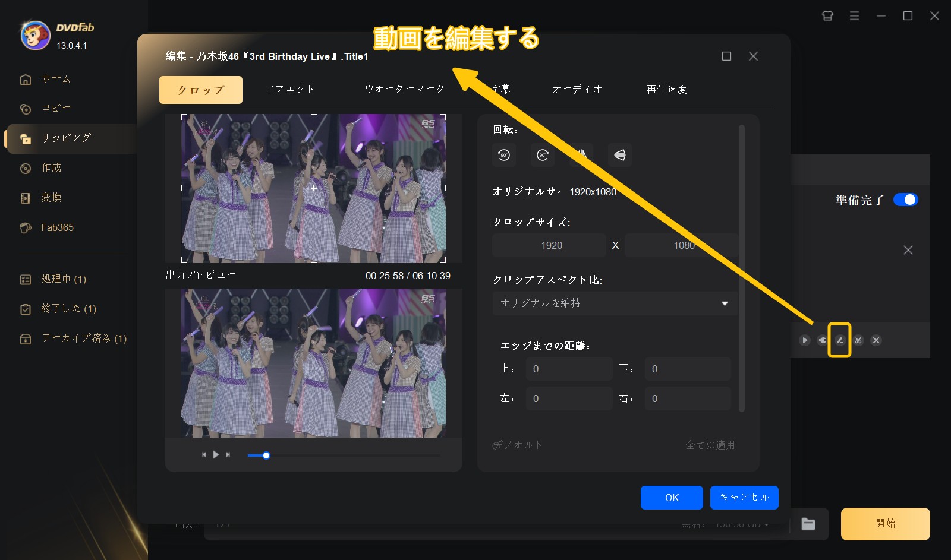Click the 右 edge distance field
The image size is (951, 560).
coord(688,398)
